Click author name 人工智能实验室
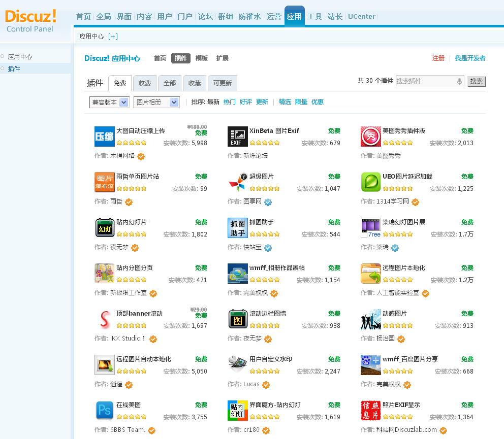 pos(398,293)
